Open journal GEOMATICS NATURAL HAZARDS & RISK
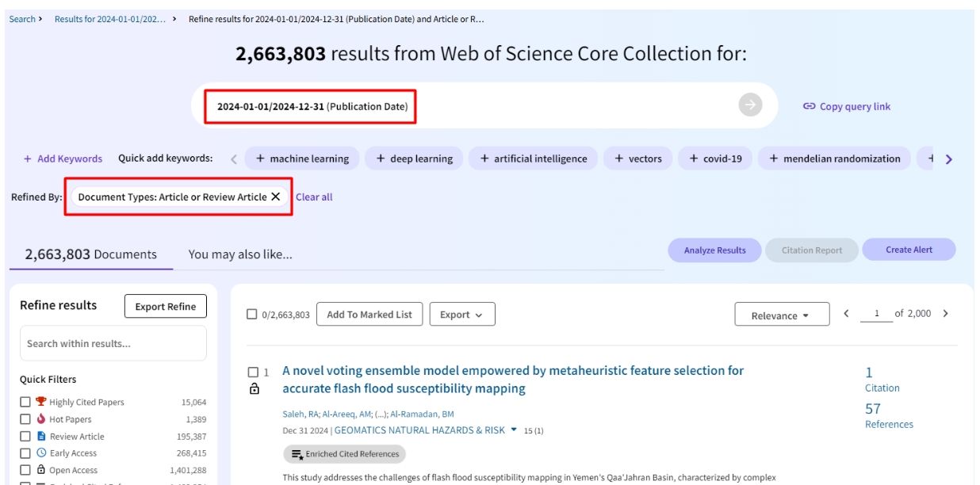Image resolution: width=980 pixels, height=485 pixels. point(419,430)
